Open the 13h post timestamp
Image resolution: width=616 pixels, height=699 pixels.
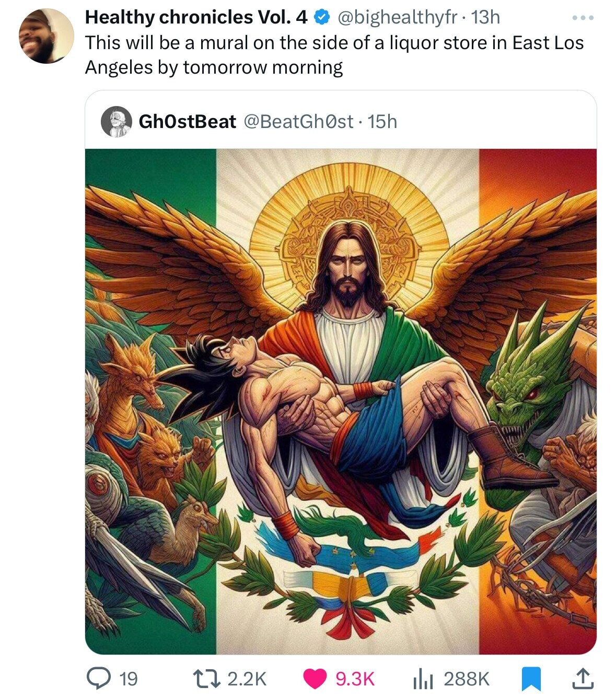(486, 17)
